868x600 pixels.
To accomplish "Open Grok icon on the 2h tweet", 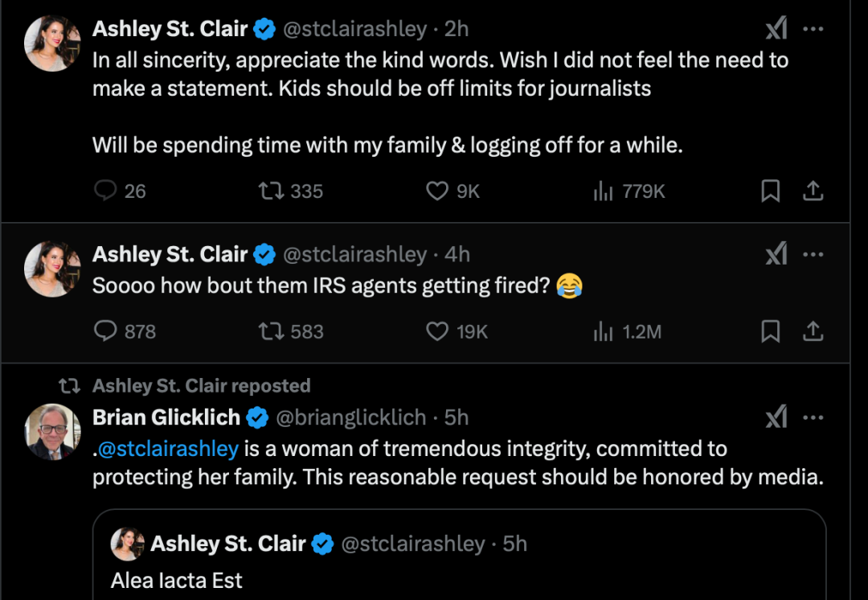I will pyautogui.click(x=776, y=28).
